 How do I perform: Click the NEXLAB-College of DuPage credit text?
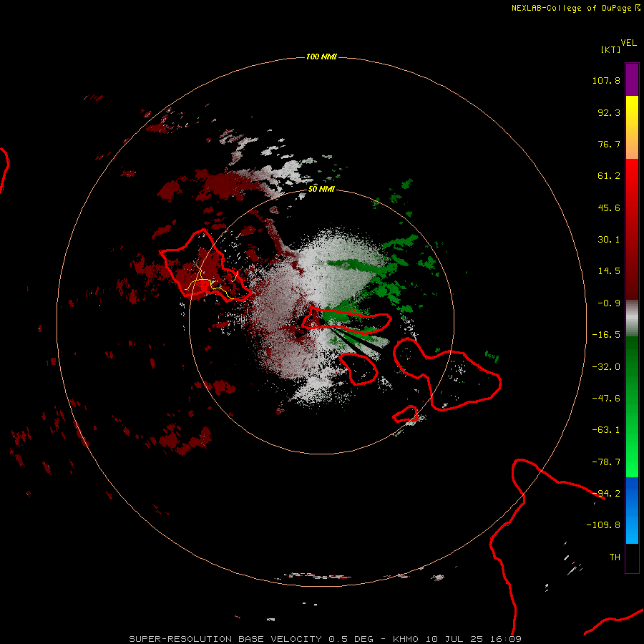[x=575, y=8]
